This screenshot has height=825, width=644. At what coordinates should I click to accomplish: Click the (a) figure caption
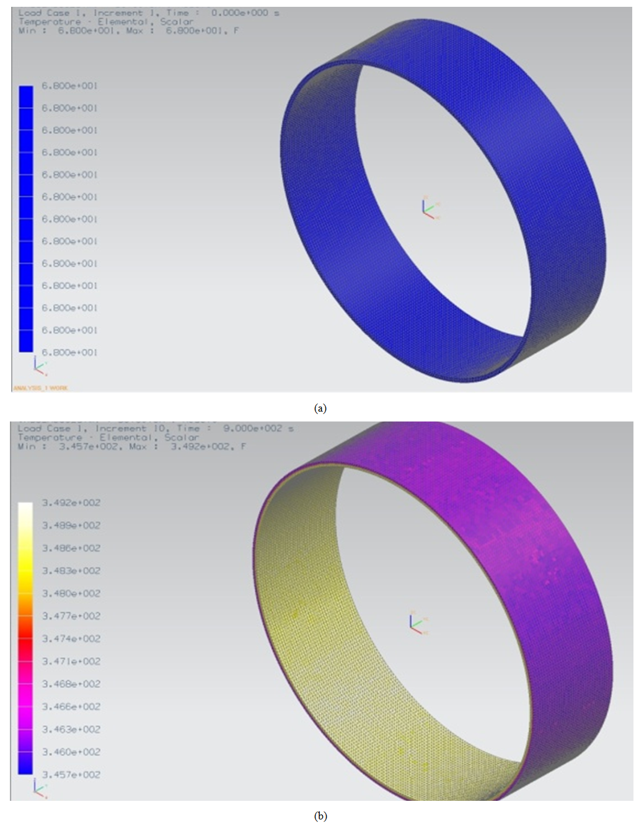pos(320,408)
